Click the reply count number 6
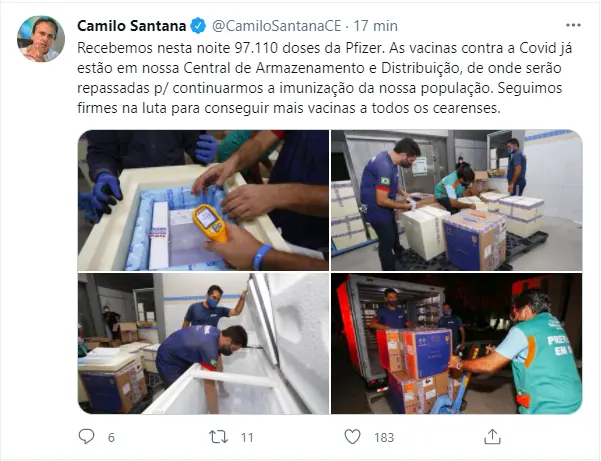Viewport: 601px width, 461px height. 111,437
